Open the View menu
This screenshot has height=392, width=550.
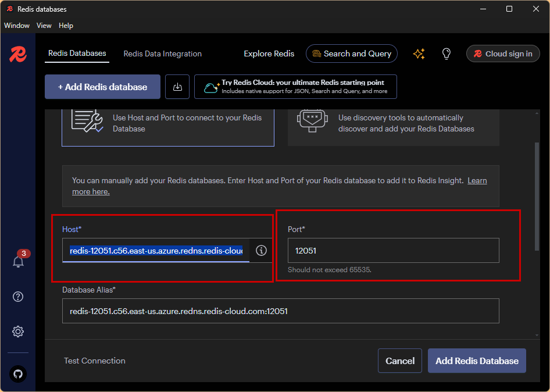[44, 26]
